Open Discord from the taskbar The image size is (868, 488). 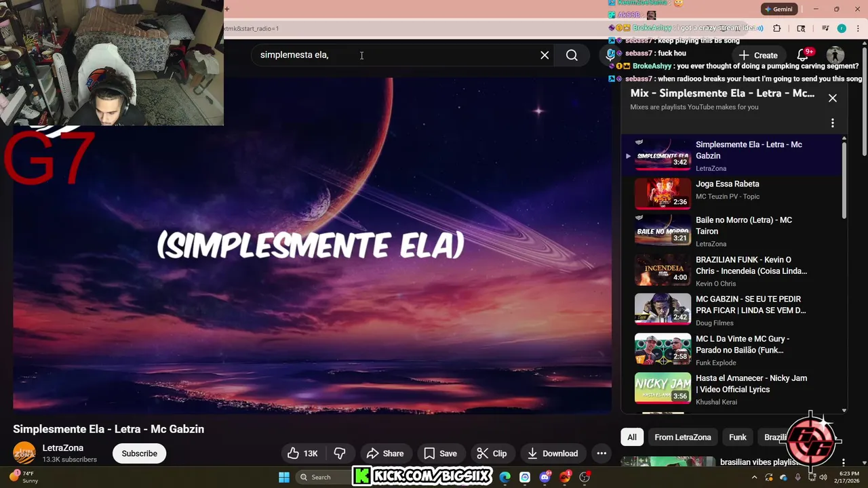(545, 477)
